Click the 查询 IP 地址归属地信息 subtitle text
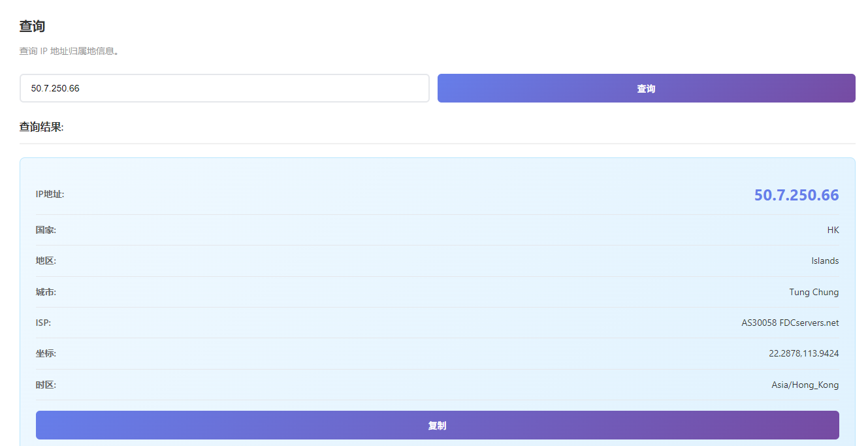This screenshot has width=868, height=446. (x=69, y=51)
